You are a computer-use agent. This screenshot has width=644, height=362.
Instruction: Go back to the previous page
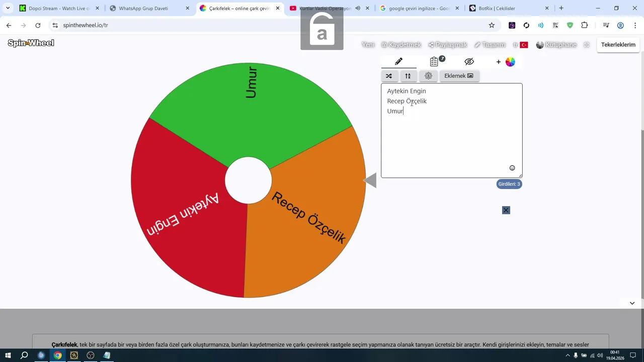point(9,25)
